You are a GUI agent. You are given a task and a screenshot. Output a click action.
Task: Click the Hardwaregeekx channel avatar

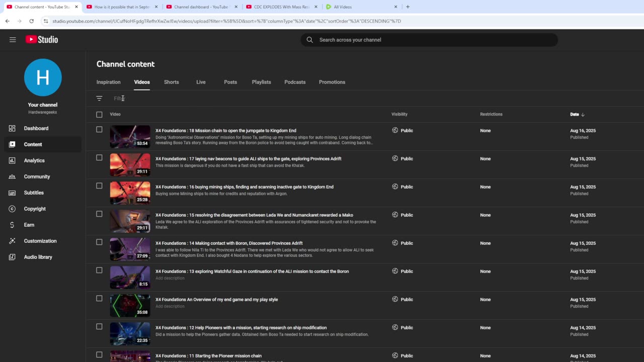coord(43,77)
